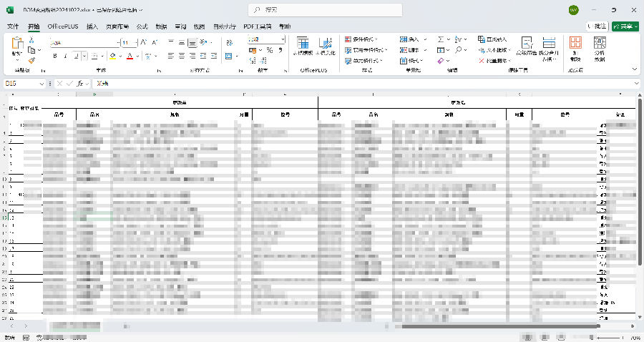Click the Name Box showing D15

tap(21, 84)
